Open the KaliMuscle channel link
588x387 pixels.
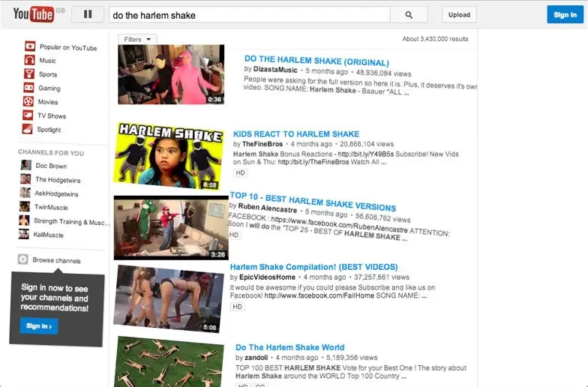[48, 235]
